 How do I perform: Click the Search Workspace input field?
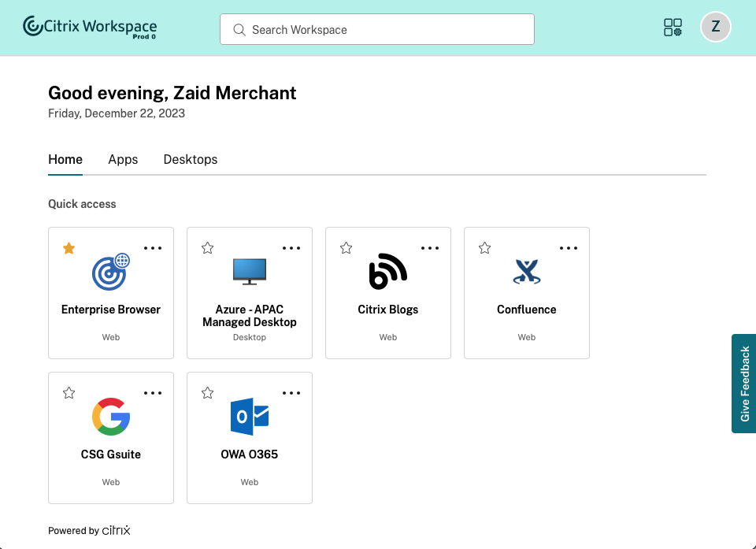tap(377, 30)
